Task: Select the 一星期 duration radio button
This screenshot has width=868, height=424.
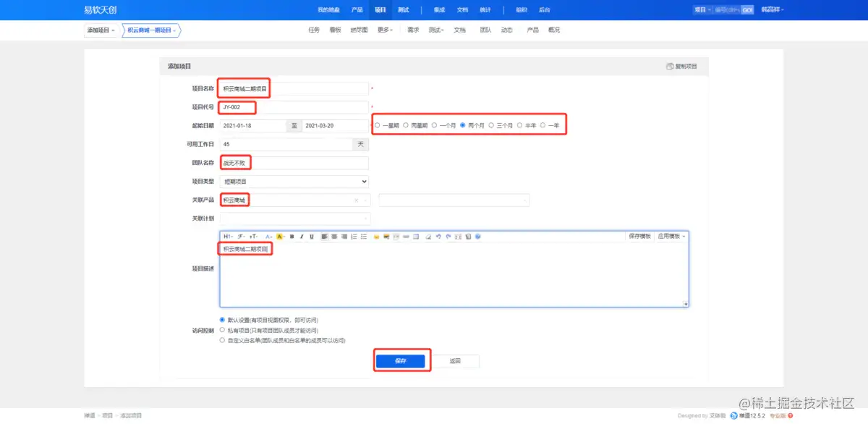Action: (x=377, y=125)
